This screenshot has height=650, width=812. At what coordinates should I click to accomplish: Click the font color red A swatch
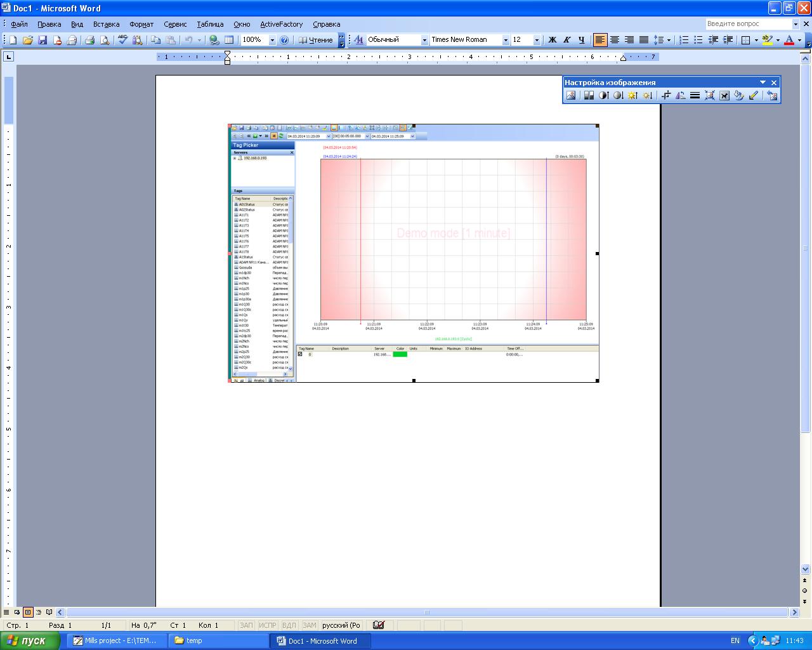tap(789, 40)
